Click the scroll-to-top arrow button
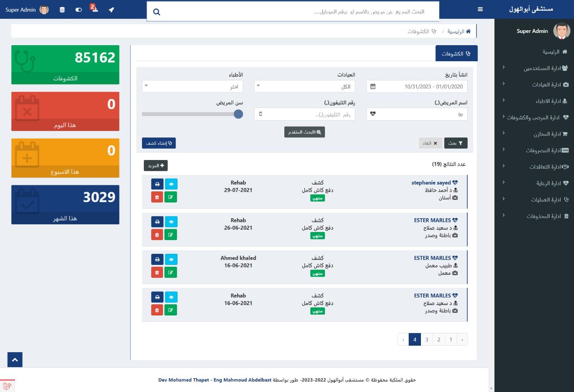The image size is (574, 392). 15,360
